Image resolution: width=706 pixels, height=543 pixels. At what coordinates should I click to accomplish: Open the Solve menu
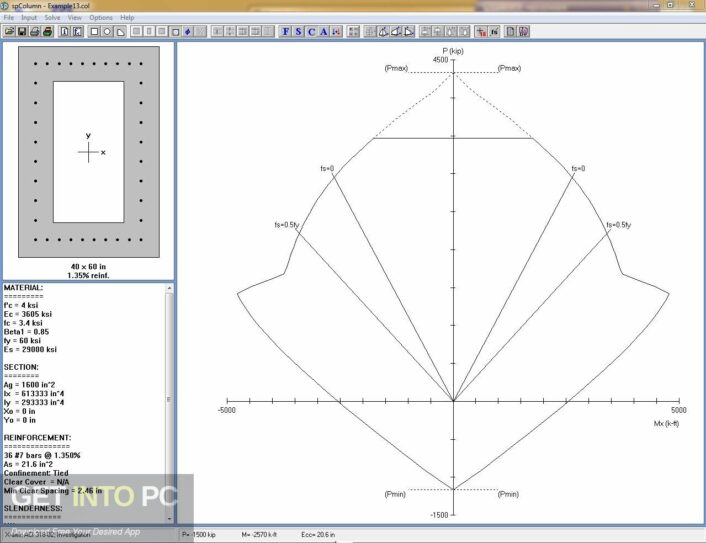tap(52, 18)
